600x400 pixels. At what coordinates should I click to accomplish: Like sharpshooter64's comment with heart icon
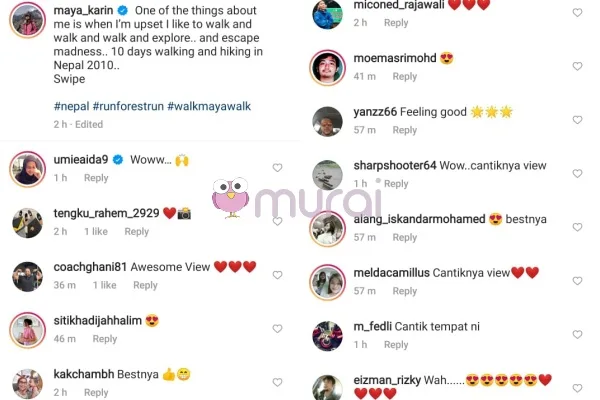point(577,173)
